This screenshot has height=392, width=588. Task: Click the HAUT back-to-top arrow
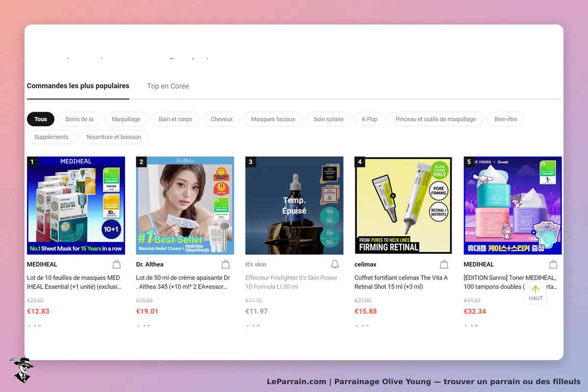coord(536,293)
